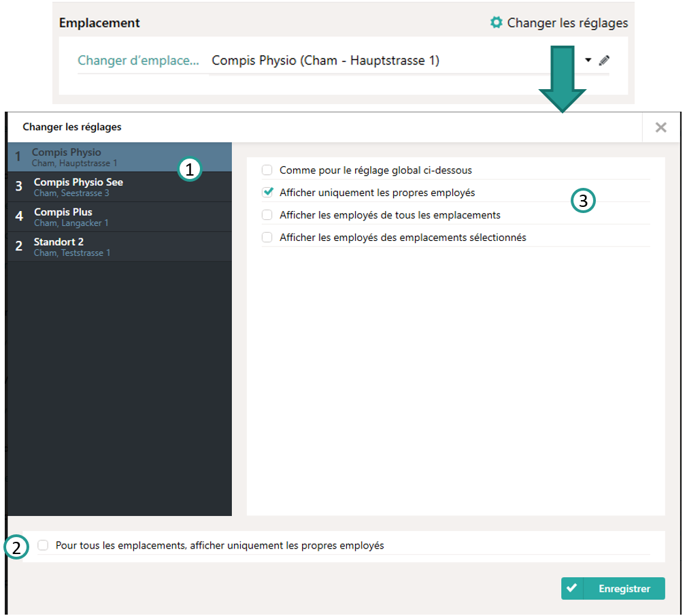Open the Changer les réglages link text
Image resolution: width=685 pixels, height=616 pixels.
point(567,22)
